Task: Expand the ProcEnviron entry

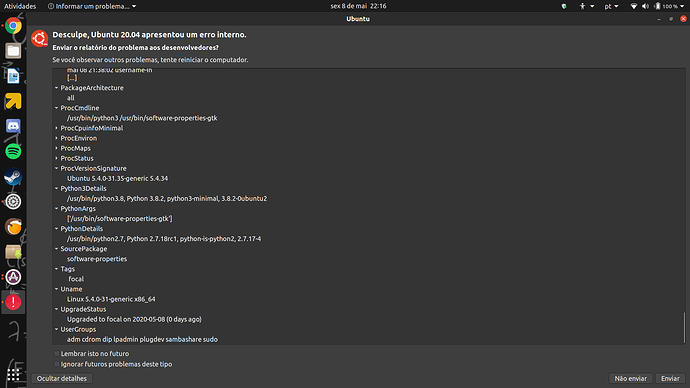Action: (x=56, y=138)
